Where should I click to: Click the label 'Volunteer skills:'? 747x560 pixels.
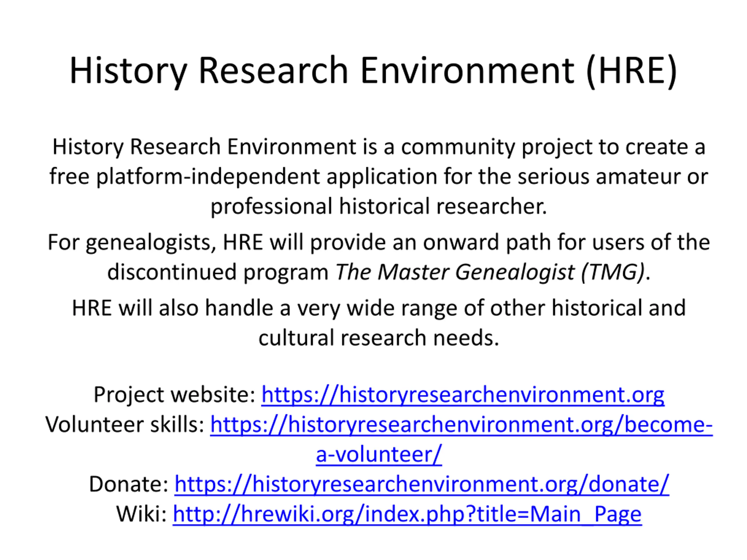pos(125,424)
